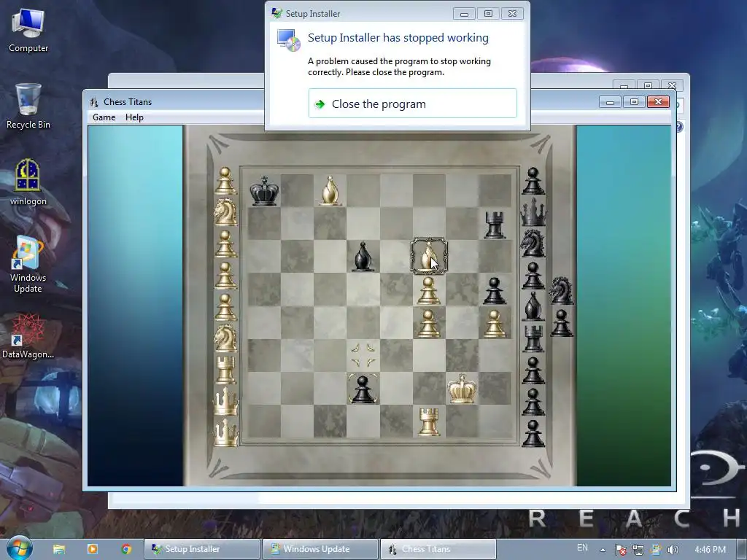
Task: Open Action Center flag icon
Action: pos(620,550)
